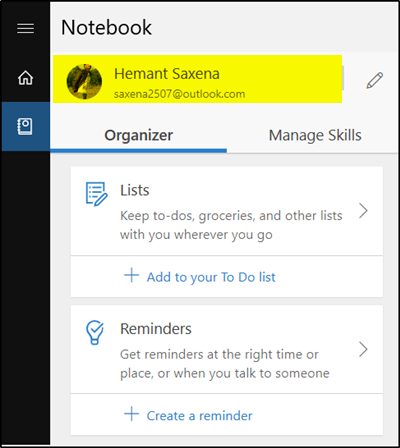Go to Cortana Home icon

(x=25, y=78)
